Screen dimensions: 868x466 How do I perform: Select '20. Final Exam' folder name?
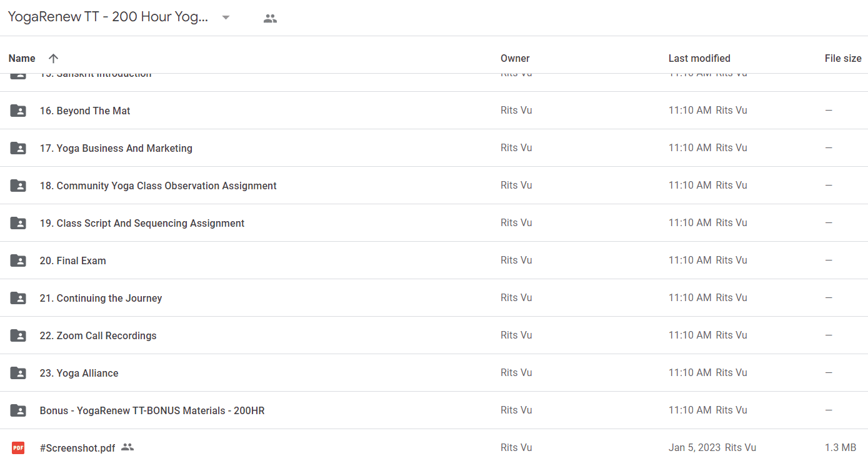coord(73,260)
